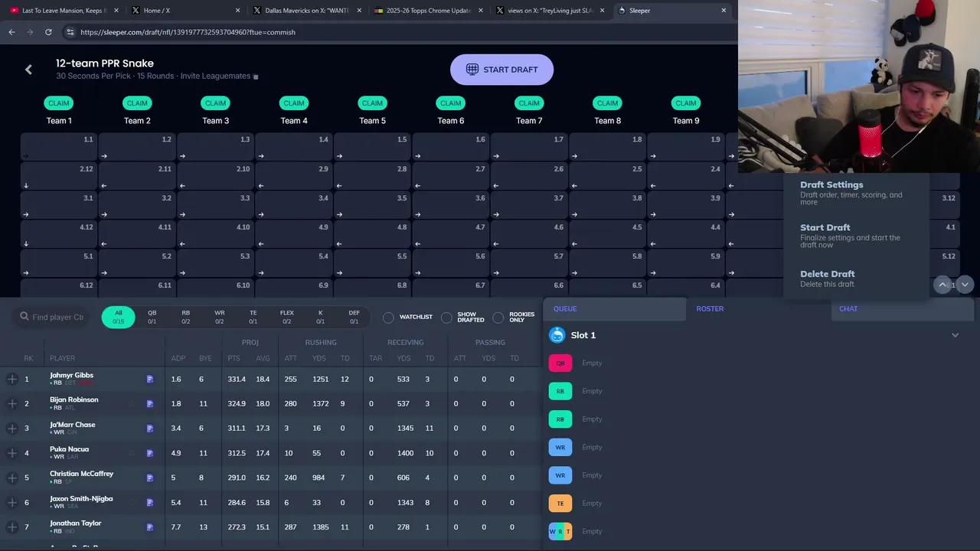Sort by the BYE column header
Screen dimensions: 980x551
click(x=204, y=358)
